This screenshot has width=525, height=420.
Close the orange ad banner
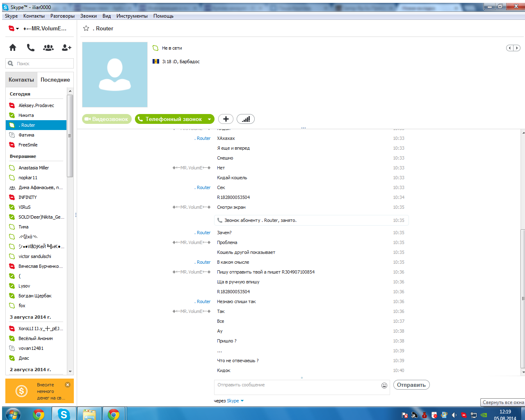tap(68, 385)
